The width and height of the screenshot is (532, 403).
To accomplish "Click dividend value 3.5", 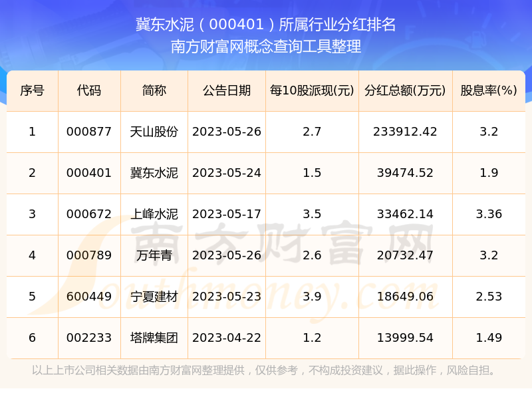I will pos(312,214).
